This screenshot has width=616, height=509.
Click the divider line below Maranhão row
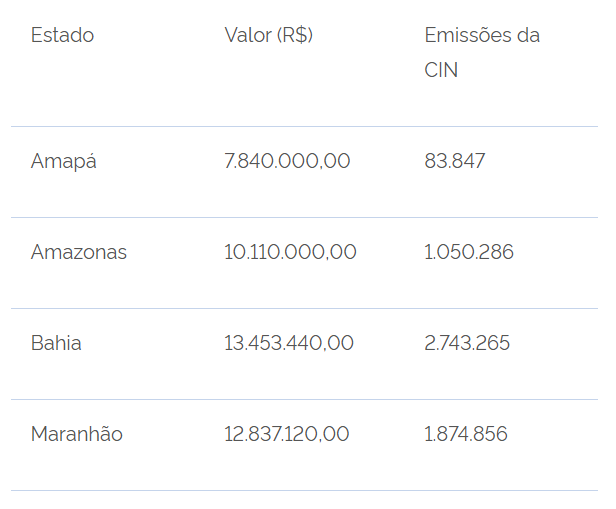[304, 490]
